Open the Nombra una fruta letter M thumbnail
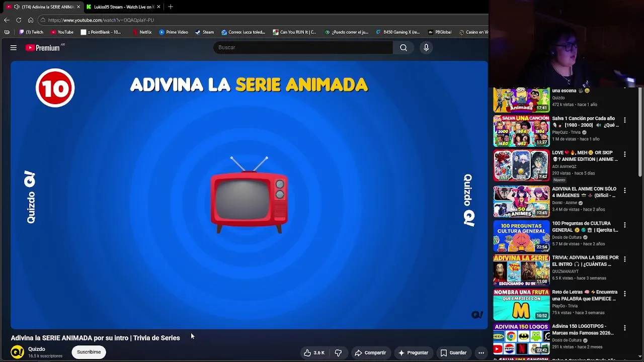This screenshot has height=362, width=644. [521, 305]
